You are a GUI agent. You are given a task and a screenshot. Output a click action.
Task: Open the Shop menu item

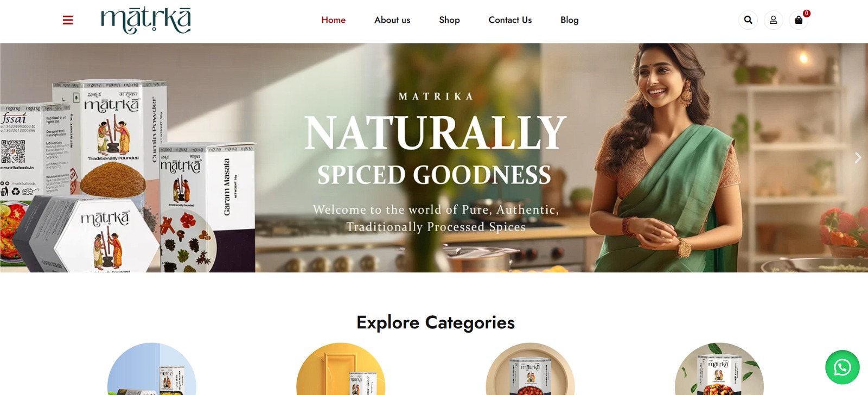click(x=449, y=20)
